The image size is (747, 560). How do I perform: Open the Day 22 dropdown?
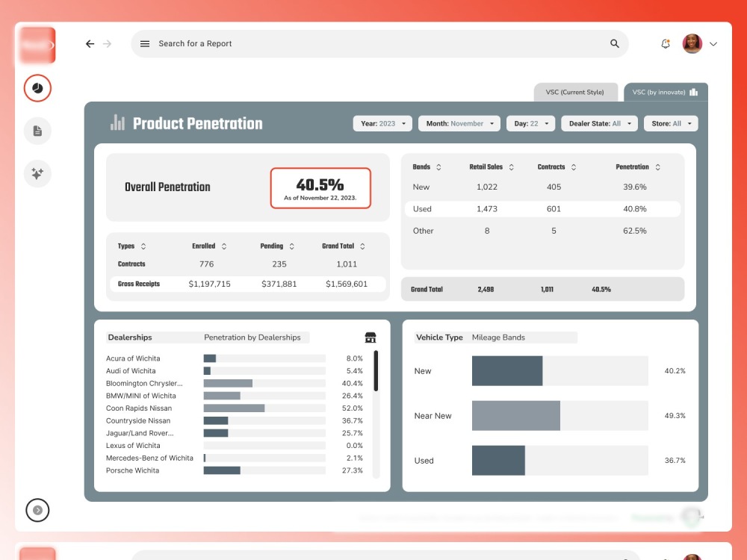tap(530, 123)
